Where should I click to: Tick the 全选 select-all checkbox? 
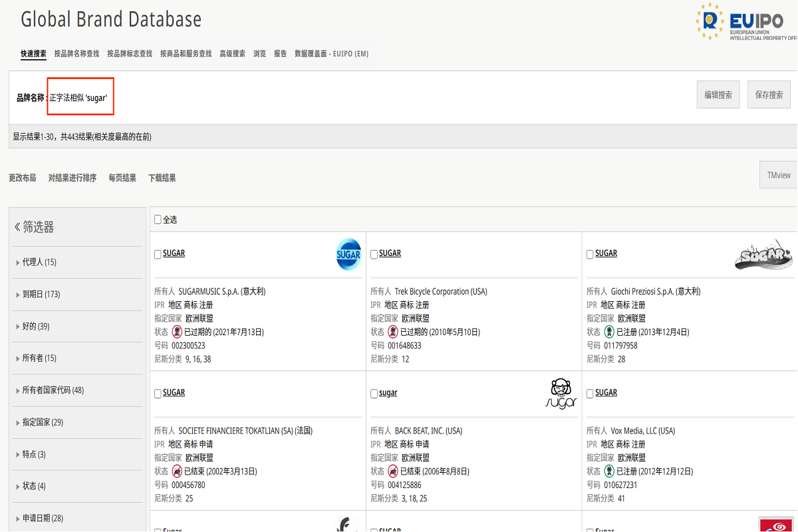(158, 219)
